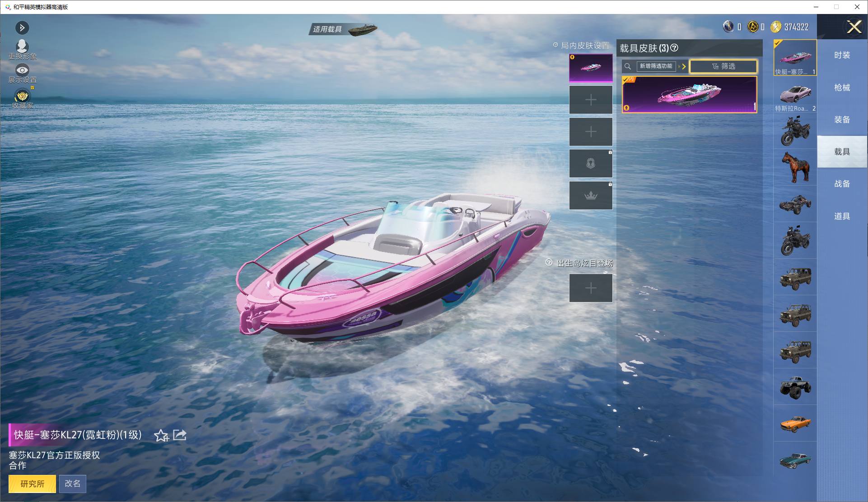The image size is (868, 502).
Task: Click the 载具皮肤 help question mark
Action: coord(674,48)
